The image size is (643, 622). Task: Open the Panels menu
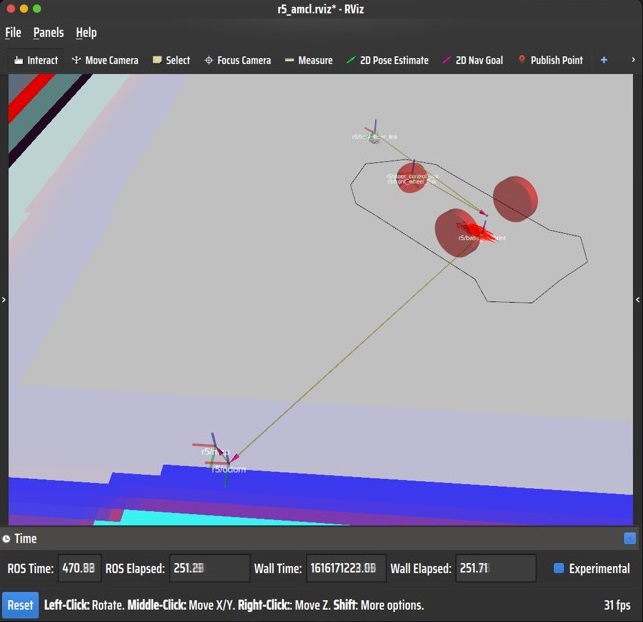coord(48,33)
